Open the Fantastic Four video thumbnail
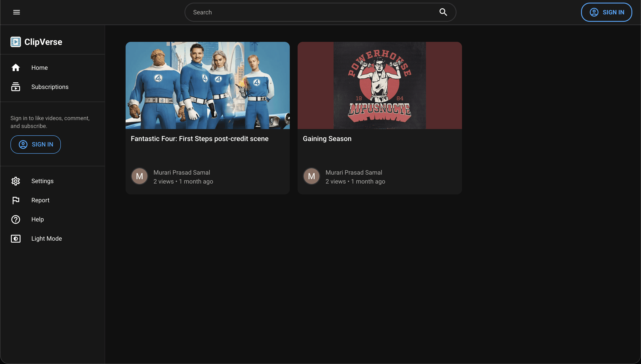 [208, 85]
